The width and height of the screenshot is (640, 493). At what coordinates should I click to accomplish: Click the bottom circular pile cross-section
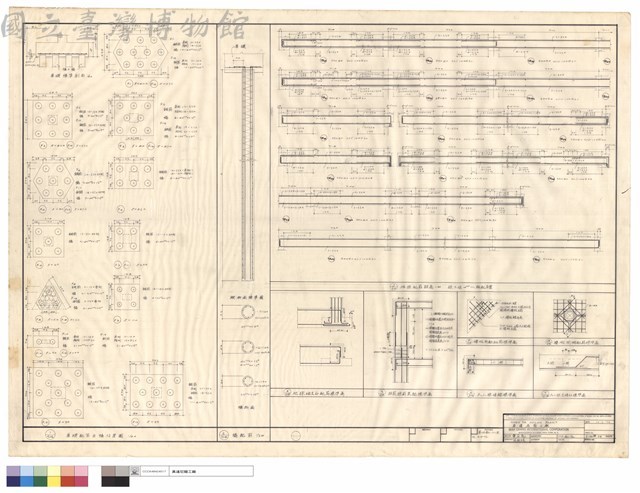[x=247, y=382]
